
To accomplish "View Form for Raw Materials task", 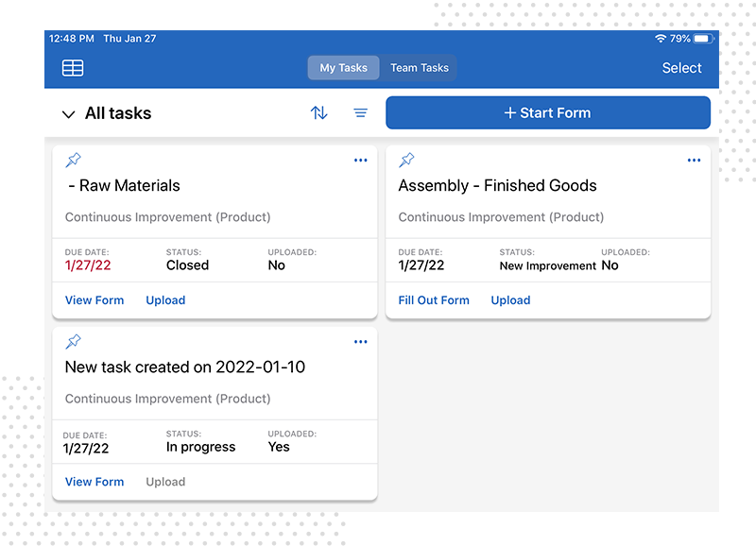I will (94, 300).
